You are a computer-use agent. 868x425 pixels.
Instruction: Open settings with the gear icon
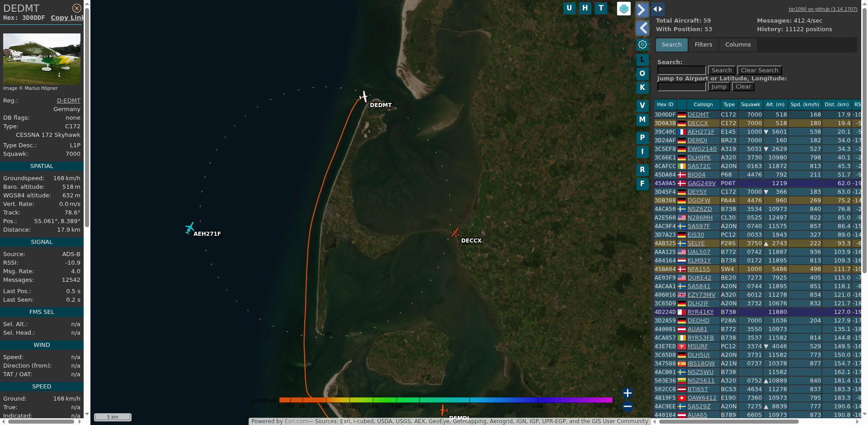tap(642, 45)
